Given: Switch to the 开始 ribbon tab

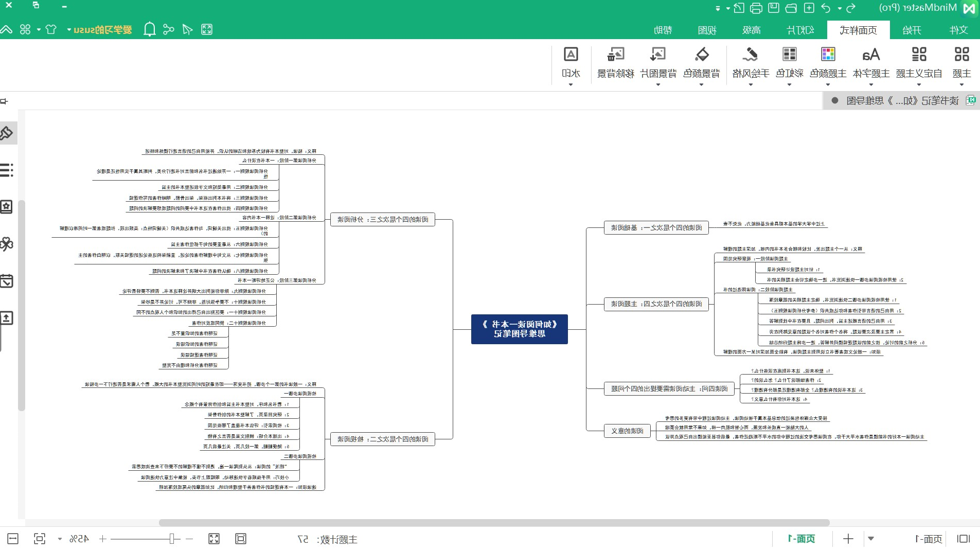Looking at the screenshot, I should (x=912, y=30).
